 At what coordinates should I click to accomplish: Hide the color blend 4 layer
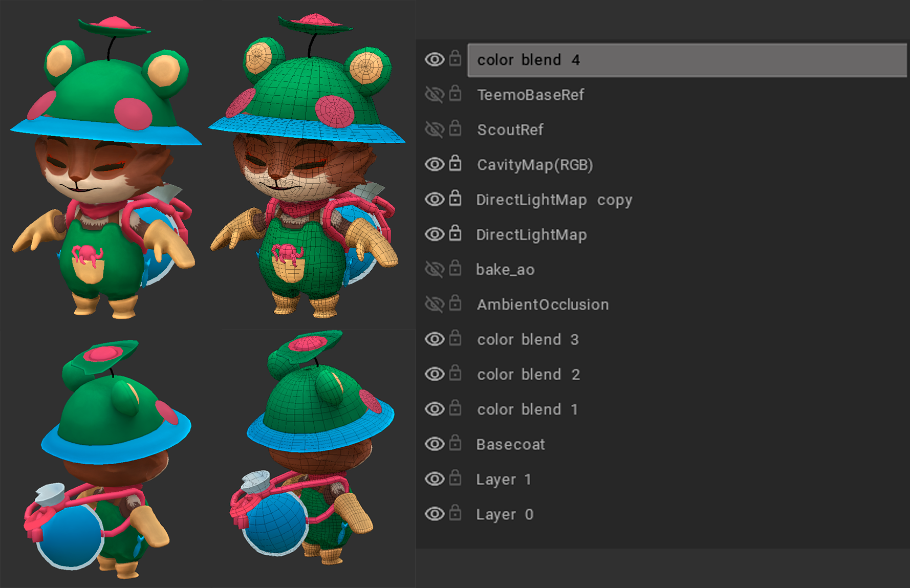(x=435, y=59)
